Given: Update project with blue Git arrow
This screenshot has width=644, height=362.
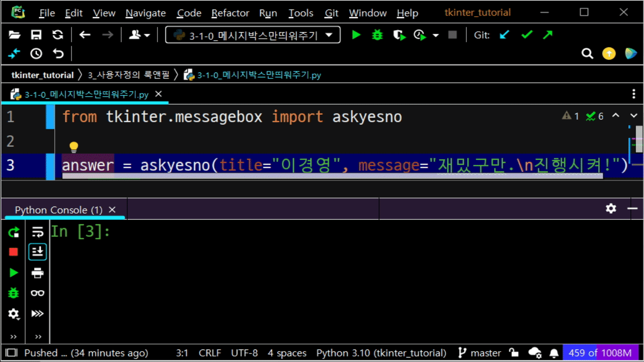Looking at the screenshot, I should pyautogui.click(x=504, y=35).
